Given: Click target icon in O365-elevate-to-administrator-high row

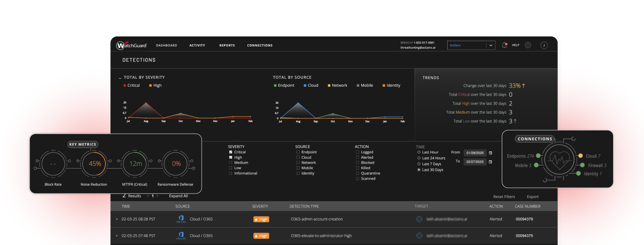Looking at the screenshot, I should [419, 236].
